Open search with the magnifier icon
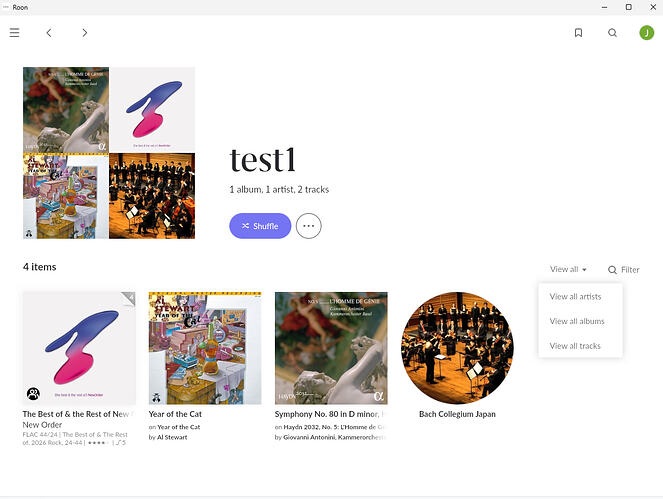The image size is (663, 499). click(x=612, y=33)
